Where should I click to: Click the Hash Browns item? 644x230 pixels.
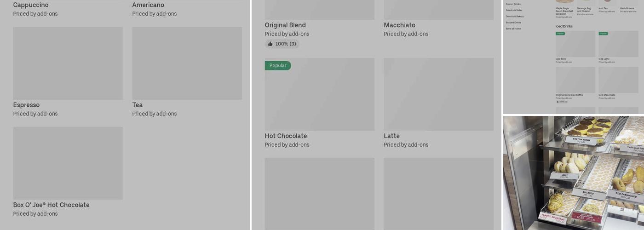[x=627, y=8]
